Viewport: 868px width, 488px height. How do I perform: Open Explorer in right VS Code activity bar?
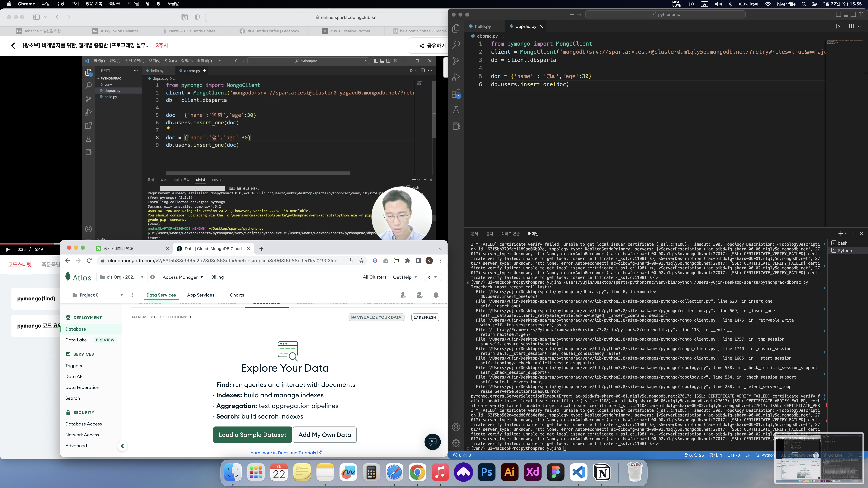click(x=456, y=28)
